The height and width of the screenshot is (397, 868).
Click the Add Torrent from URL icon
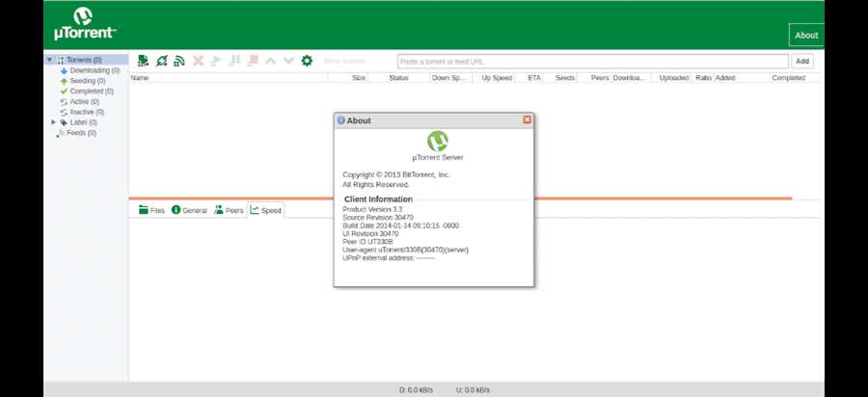162,61
